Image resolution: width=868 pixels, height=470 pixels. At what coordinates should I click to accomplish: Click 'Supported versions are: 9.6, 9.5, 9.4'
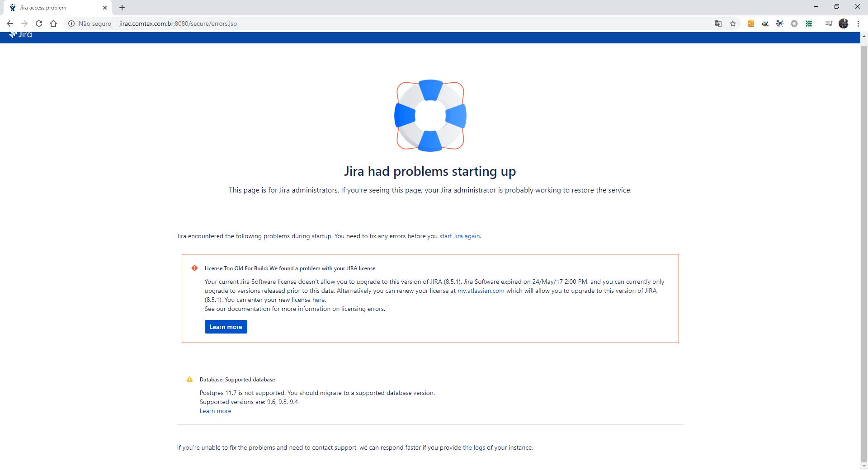click(249, 402)
